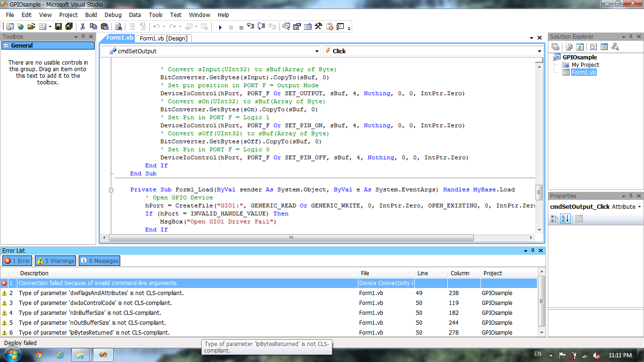Screen dimensions: 644x362
Task: Open the Add New Item dropdown arrow
Action: tap(50, 27)
